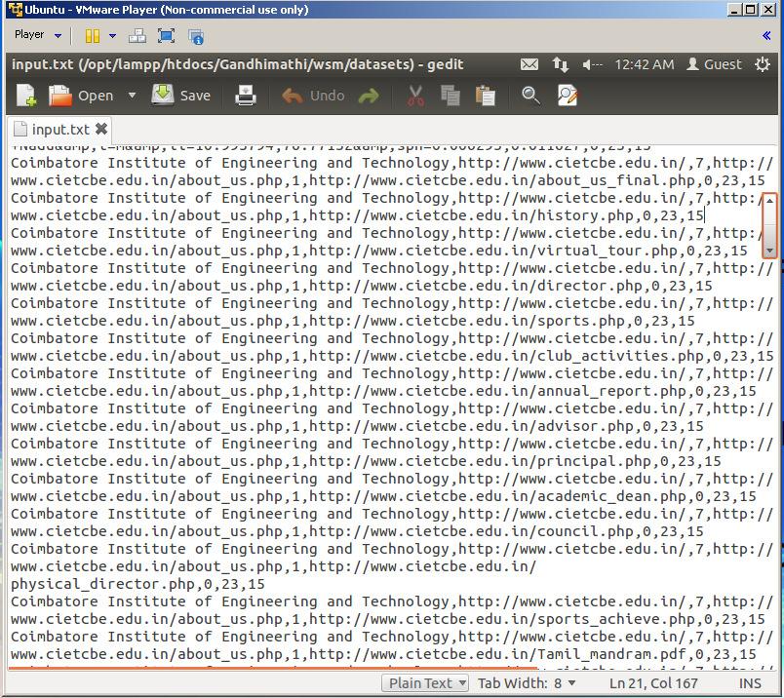
Task: Close the input.txt tab
Action: 101,129
